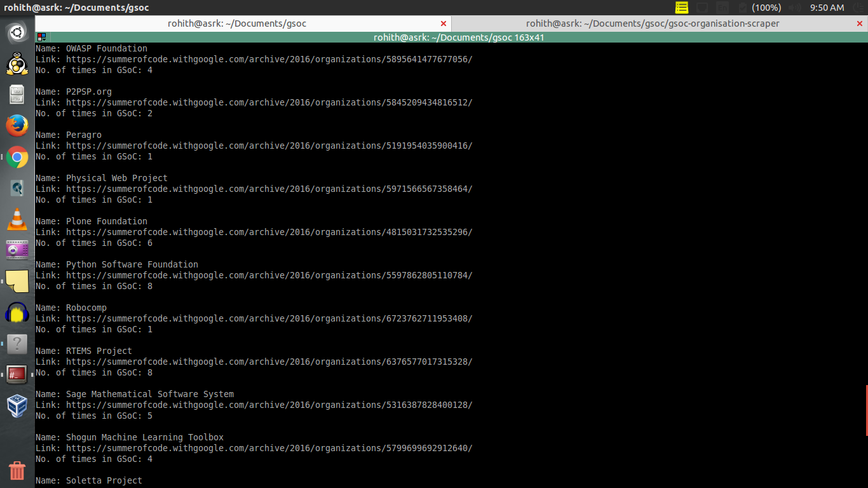Click 'No. of times in GSoC: 1' under Robocomp
Image resolution: width=868 pixels, height=488 pixels.
pos(94,329)
